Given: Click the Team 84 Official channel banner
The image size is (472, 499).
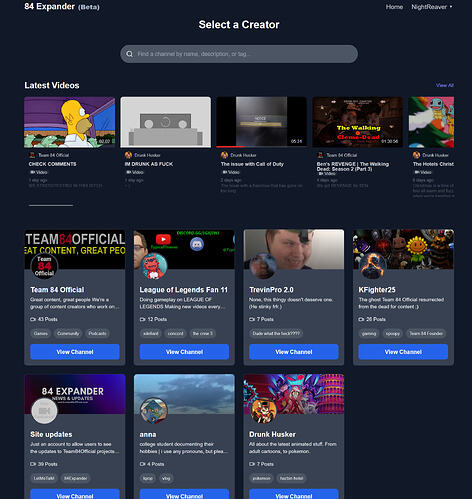Looking at the screenshot, I should coord(75,249).
